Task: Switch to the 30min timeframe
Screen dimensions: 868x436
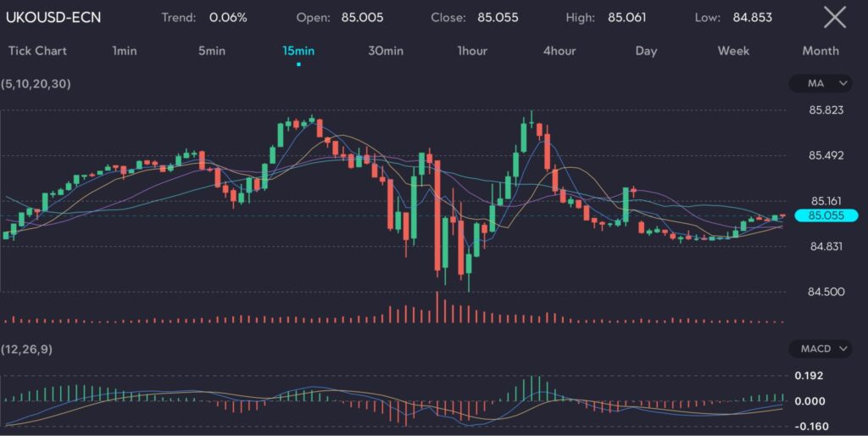Action: (x=386, y=51)
